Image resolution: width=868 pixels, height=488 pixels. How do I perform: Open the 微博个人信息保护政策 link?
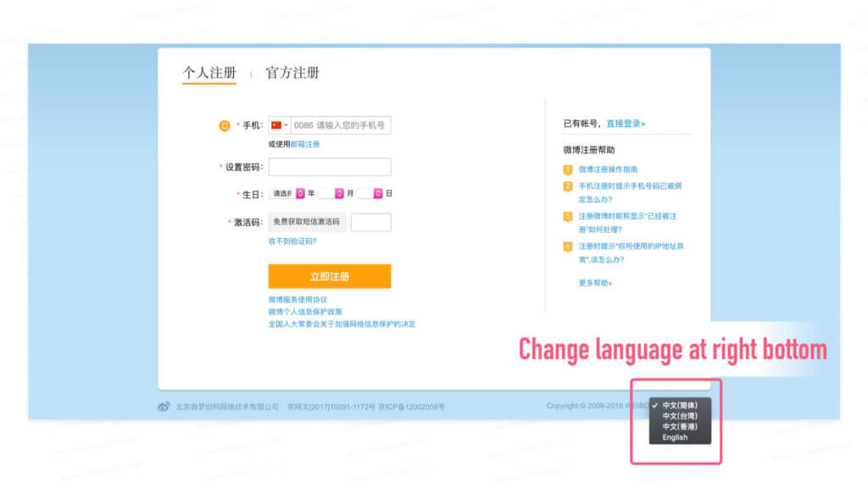pyautogui.click(x=305, y=312)
